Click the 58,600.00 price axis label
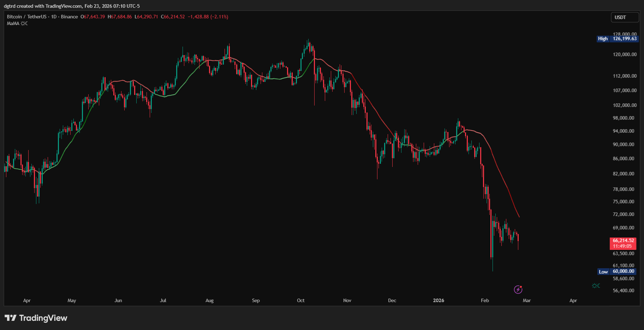Image resolution: width=644 pixels, height=330 pixels. (624, 278)
